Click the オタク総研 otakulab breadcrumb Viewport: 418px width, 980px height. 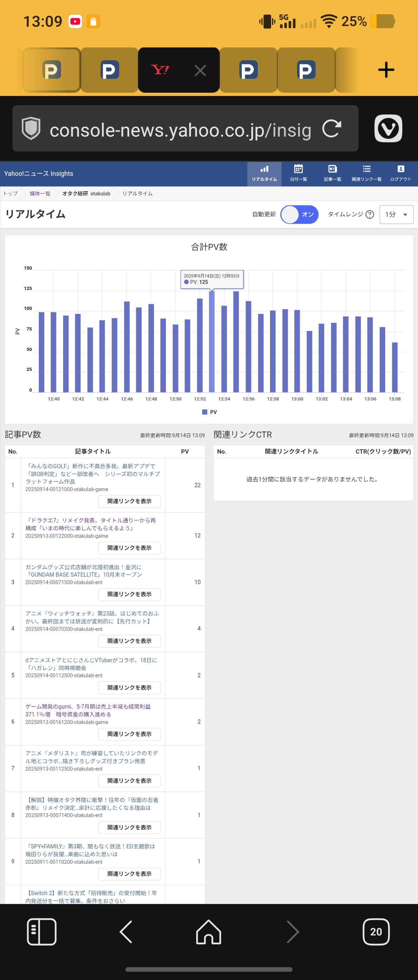coord(86,194)
